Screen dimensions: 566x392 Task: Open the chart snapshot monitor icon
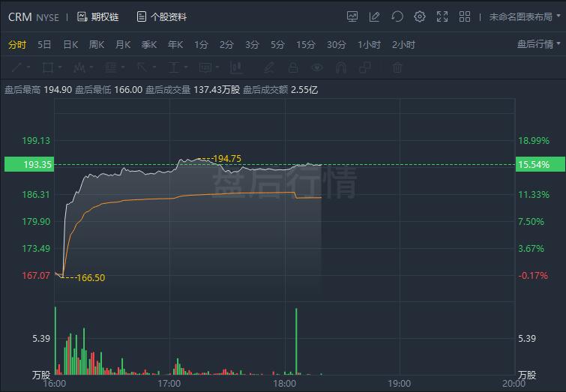tap(352, 16)
